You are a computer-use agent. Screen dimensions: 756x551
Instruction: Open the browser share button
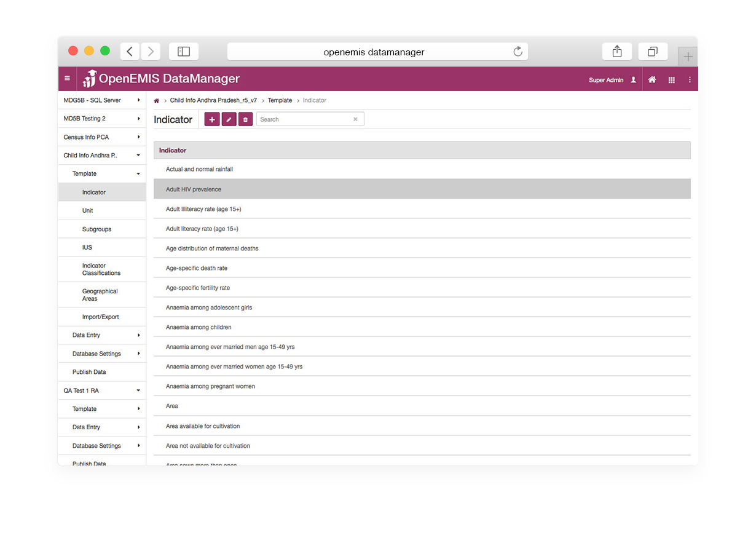tap(617, 52)
